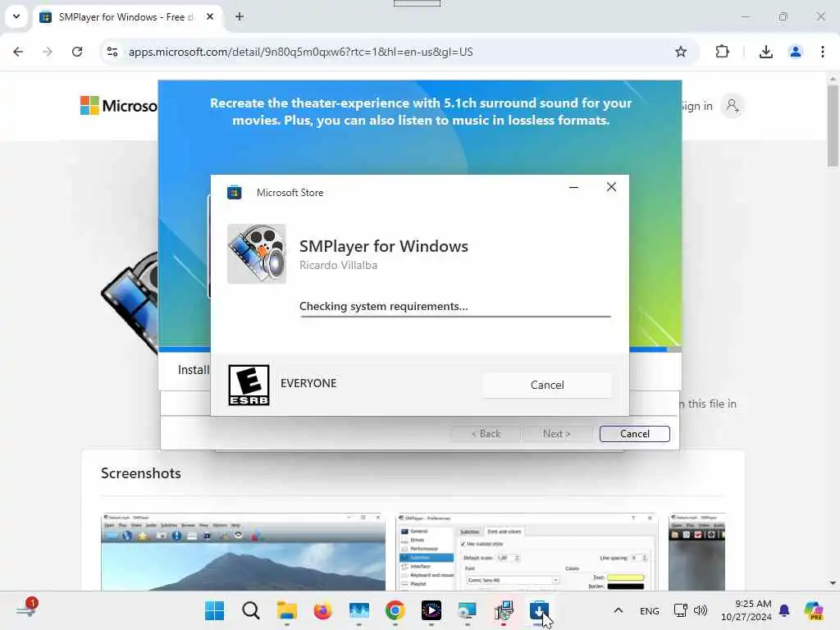Open Firefox from taskbar

point(322,610)
